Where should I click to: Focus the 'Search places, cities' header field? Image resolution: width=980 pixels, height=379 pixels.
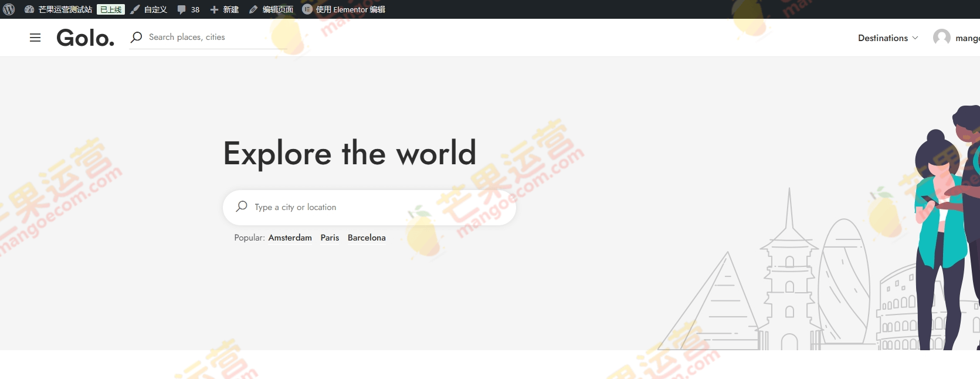coord(211,37)
